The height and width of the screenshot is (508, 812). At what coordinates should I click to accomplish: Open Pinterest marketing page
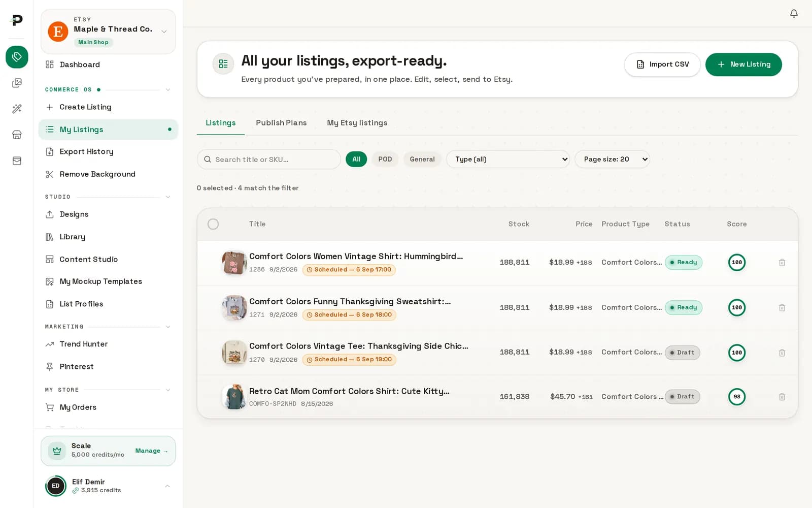pos(108,366)
